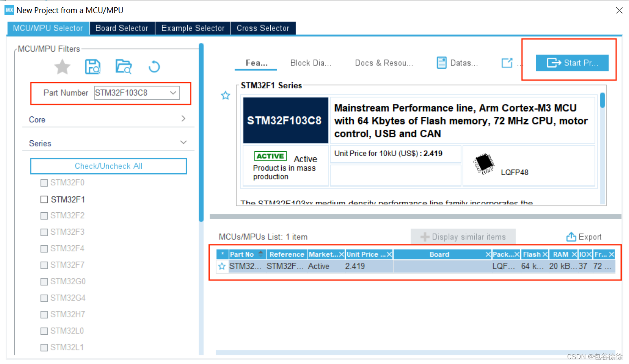Click the filters panel vertical scrollbar
The height and width of the screenshot is (364, 629).
click(x=201, y=132)
